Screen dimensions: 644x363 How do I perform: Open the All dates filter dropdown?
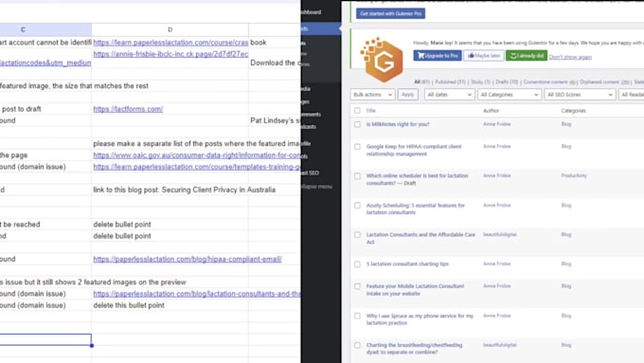(449, 95)
